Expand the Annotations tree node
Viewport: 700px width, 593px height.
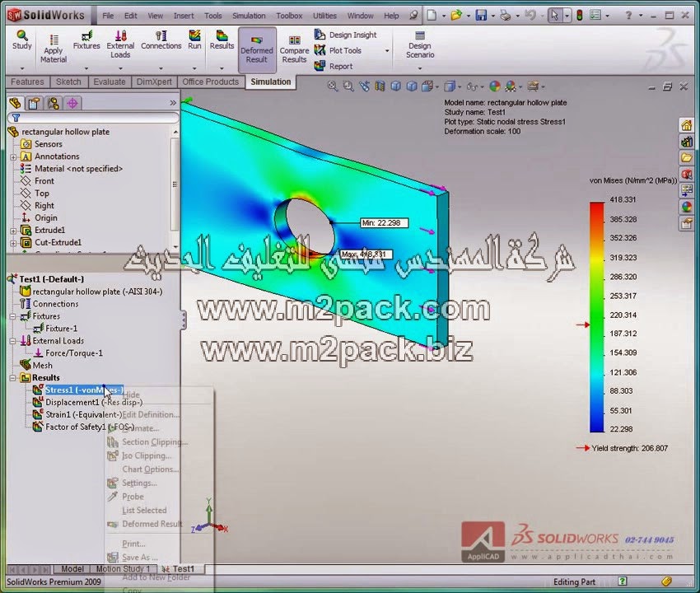13,156
